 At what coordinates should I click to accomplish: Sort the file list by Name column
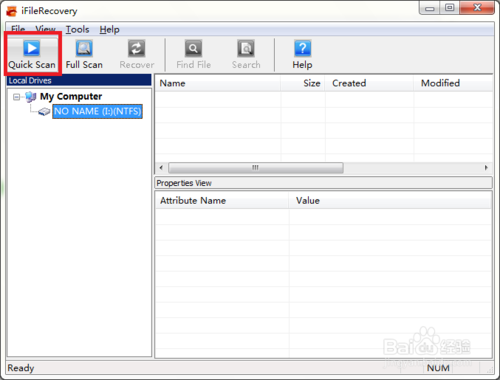(x=218, y=83)
